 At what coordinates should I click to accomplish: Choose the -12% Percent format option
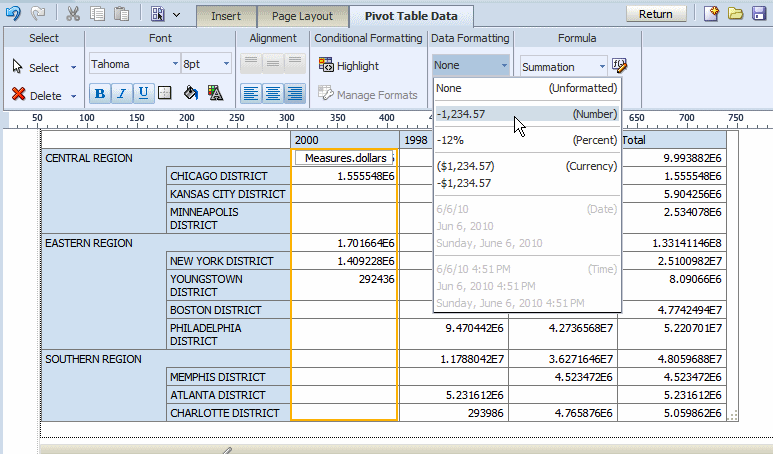pos(526,140)
